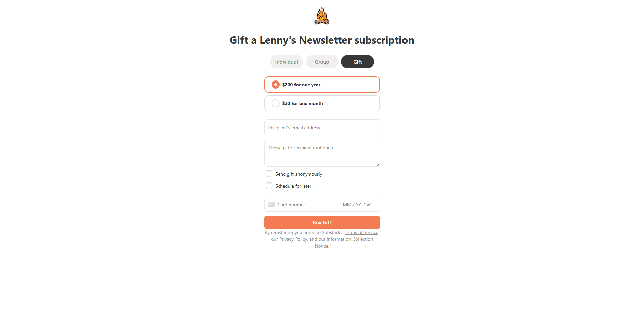Click the MM / YY expiry field
Screen dimensions: 644x323
click(x=352, y=205)
